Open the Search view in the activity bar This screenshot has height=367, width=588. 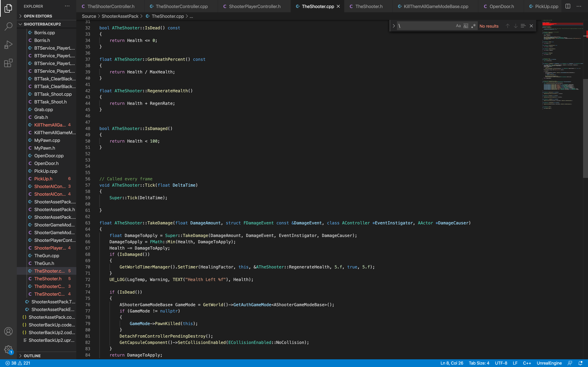point(8,26)
